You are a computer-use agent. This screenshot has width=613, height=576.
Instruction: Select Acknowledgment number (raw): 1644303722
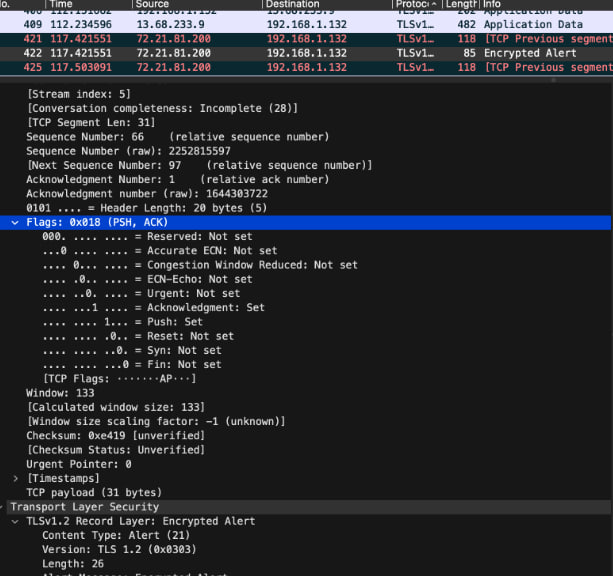coord(147,194)
